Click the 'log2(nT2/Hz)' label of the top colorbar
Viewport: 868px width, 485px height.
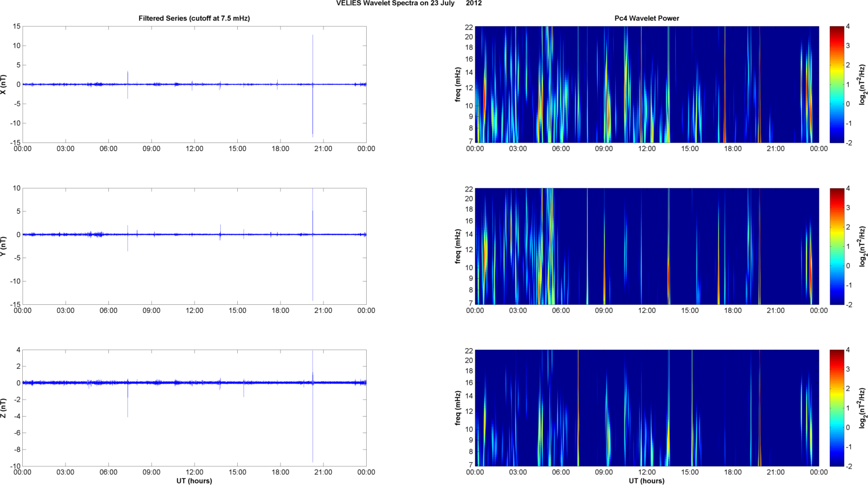pos(862,84)
